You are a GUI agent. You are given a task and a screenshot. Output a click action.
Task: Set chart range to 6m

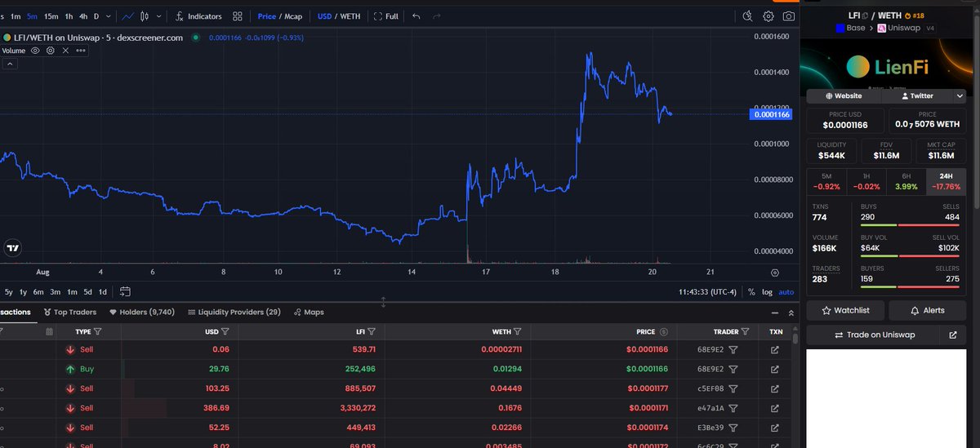click(x=38, y=291)
